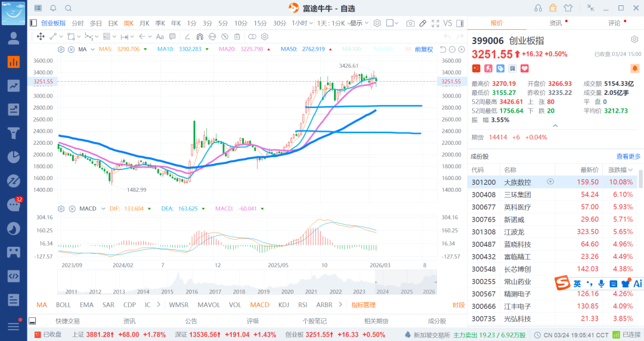Image resolution: width=644 pixels, height=341 pixels.
Task: Open the user profile sidebar icon
Action: 14,38
